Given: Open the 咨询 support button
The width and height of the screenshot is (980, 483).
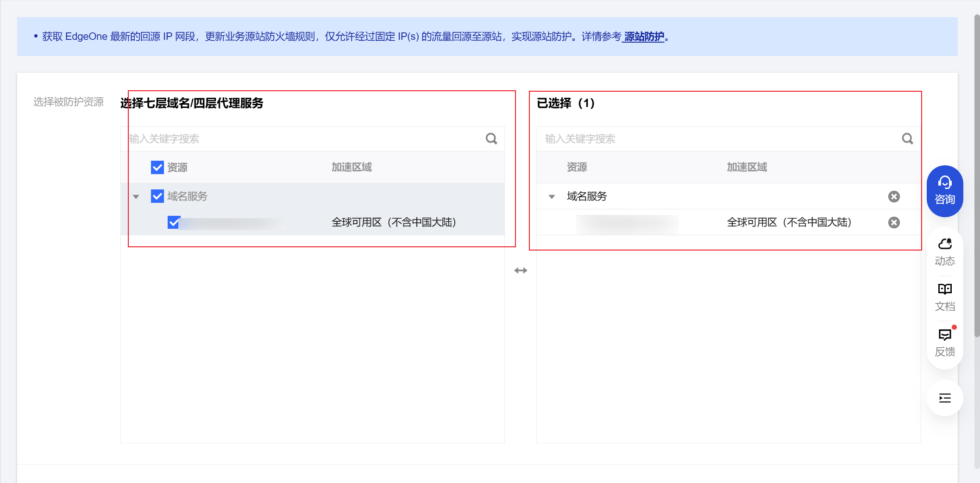Looking at the screenshot, I should click(945, 191).
